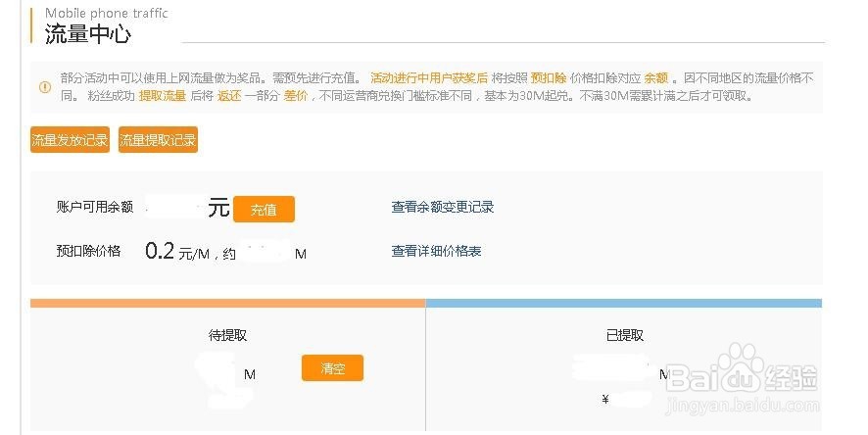
Task: Click the 流量中心 page title
Action: [87, 34]
